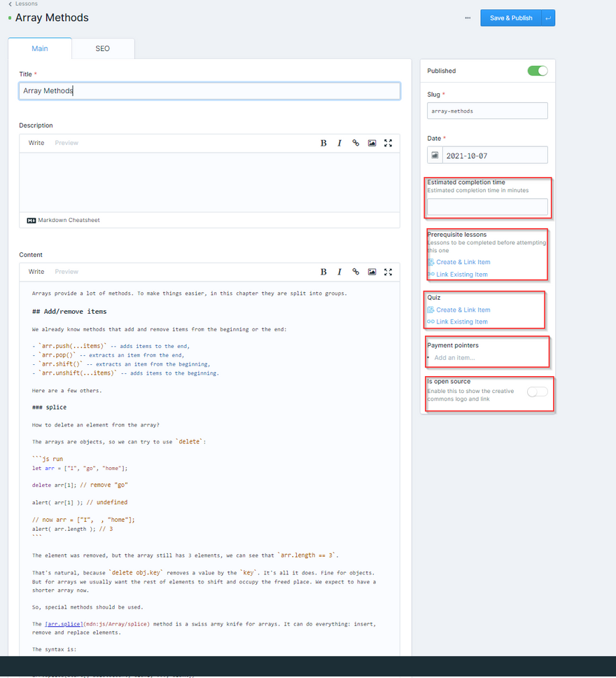Screen dimensions: 616x678
Task: Click Create & Link Item under Prerequisite lessons
Action: [463, 262]
